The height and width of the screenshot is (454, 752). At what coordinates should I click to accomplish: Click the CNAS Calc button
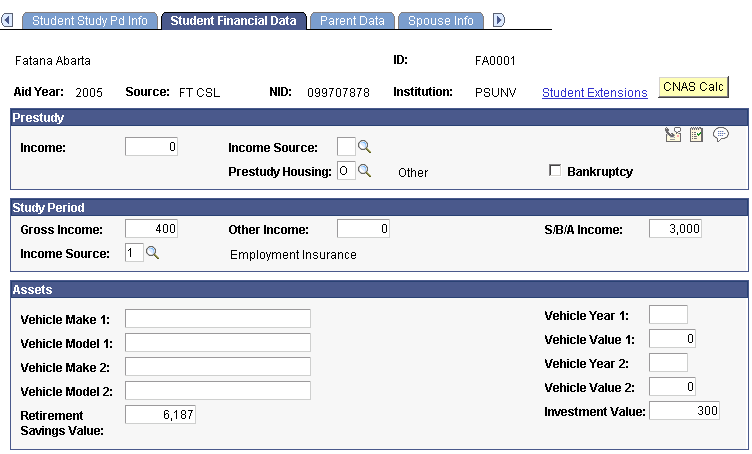693,87
